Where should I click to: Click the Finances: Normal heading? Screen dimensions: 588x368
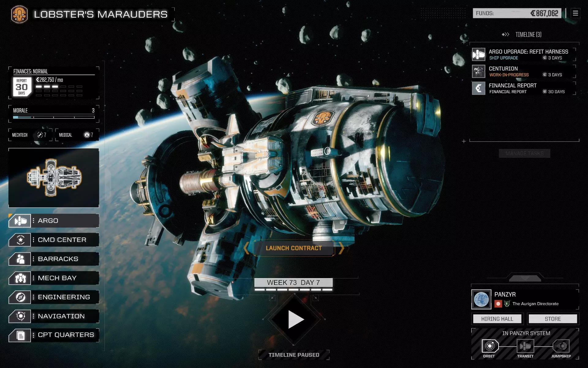point(31,71)
